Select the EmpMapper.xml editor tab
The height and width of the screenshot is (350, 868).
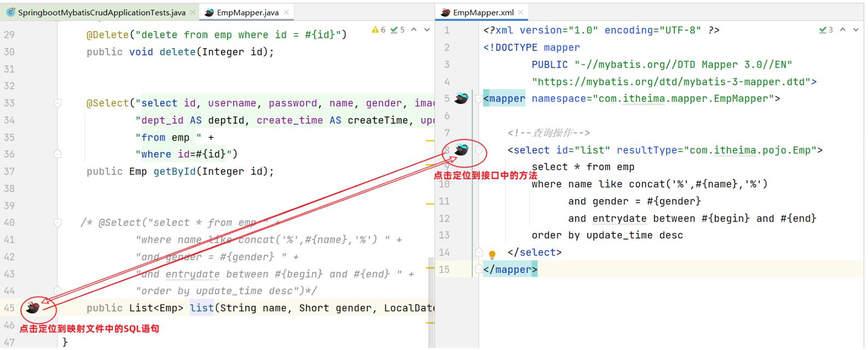[483, 12]
